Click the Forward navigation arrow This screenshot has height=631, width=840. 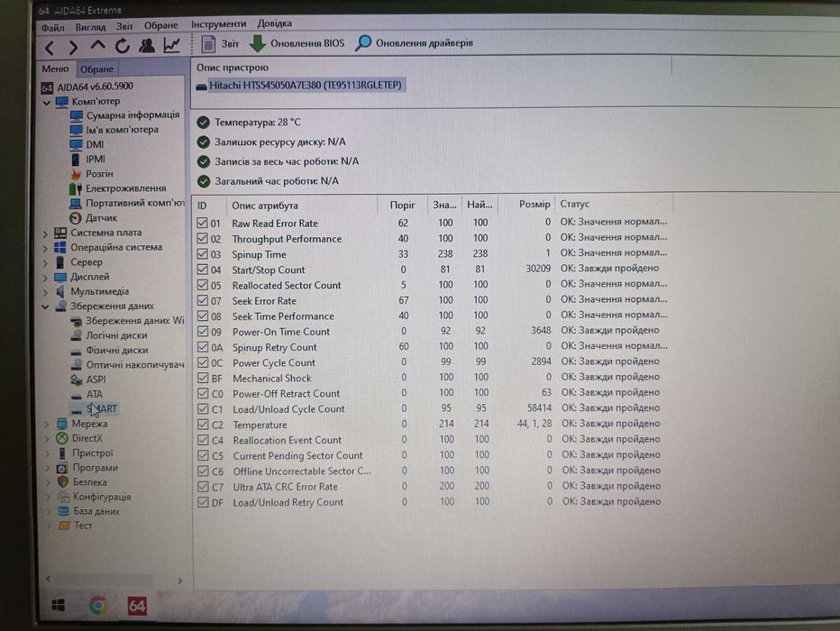(x=73, y=48)
